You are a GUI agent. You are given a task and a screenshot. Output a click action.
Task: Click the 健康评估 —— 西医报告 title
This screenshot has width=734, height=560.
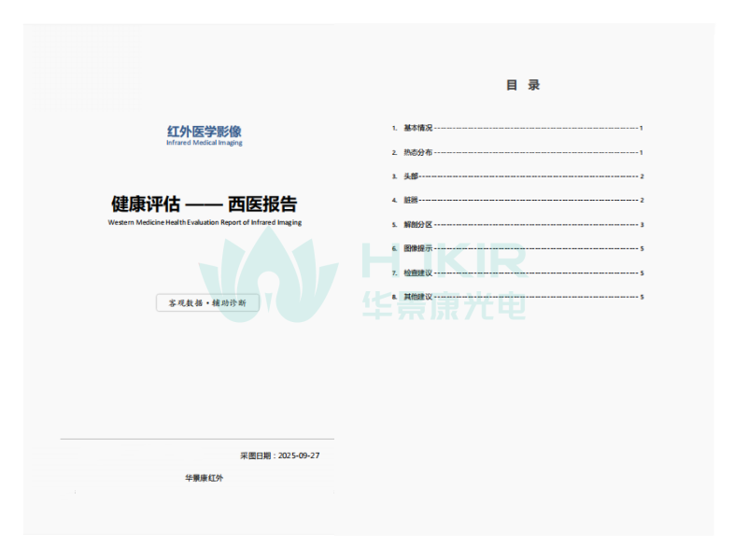pyautogui.click(x=204, y=203)
